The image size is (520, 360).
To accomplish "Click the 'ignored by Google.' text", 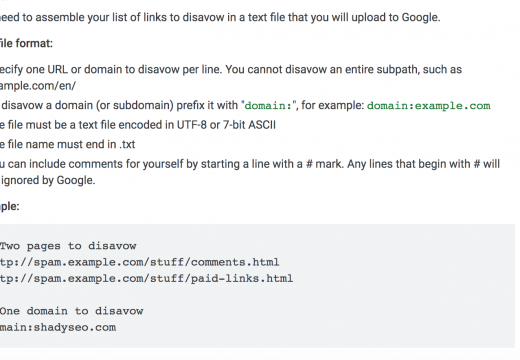I will 48,180.
